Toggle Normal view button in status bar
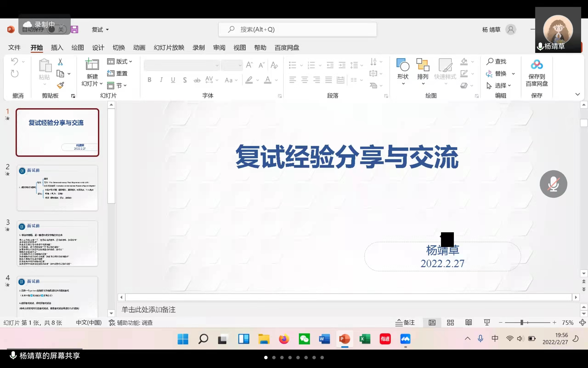 (432, 323)
